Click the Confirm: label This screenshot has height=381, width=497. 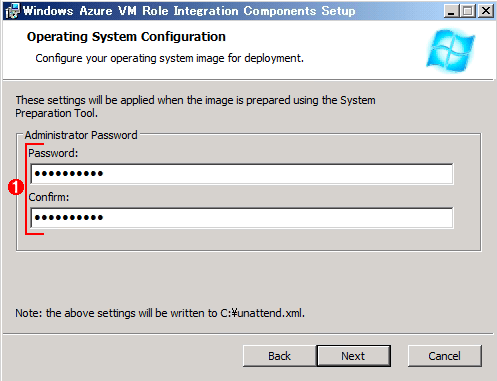[x=49, y=197]
